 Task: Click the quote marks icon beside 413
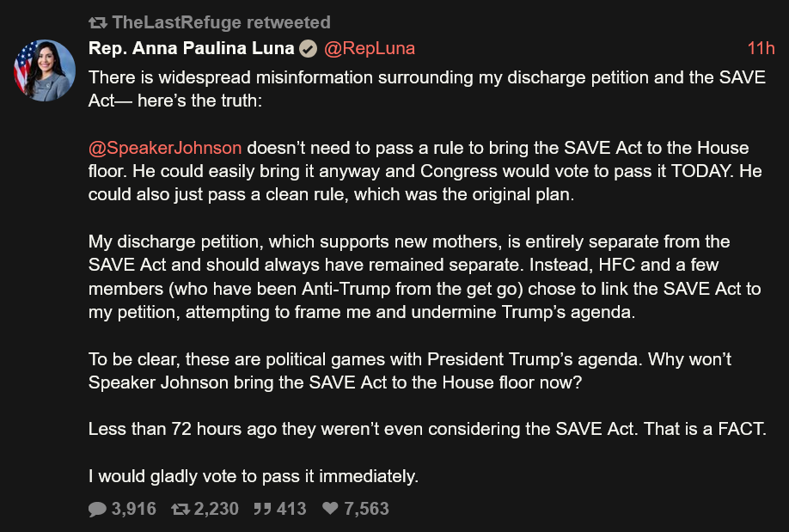click(263, 509)
